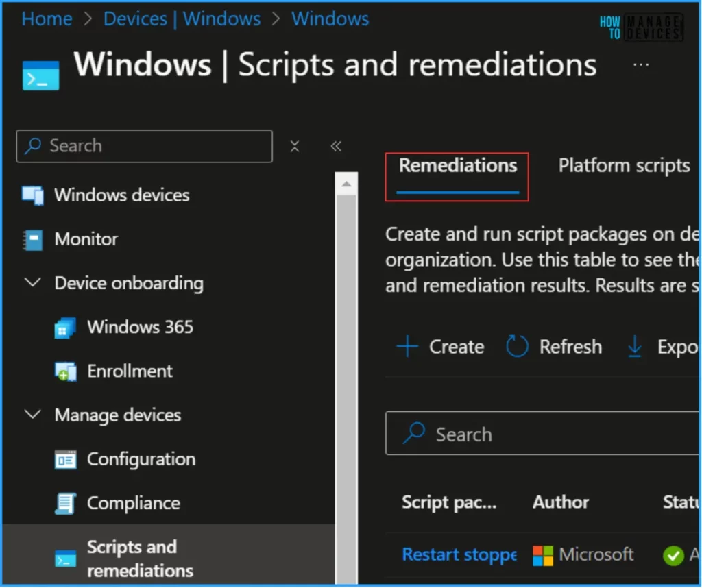Select the Device onboarding label
Screen dimensions: 702x588
[129, 284]
